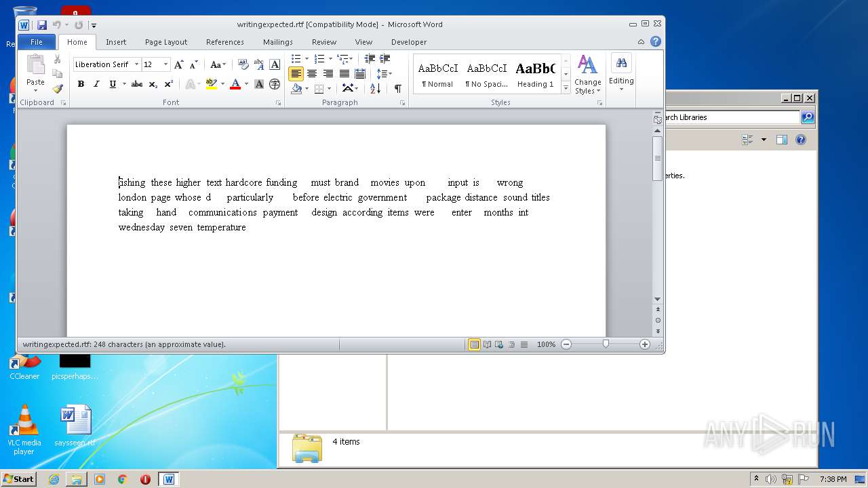Viewport: 868px width, 488px height.
Task: Open the font size dropdown
Action: pos(165,64)
